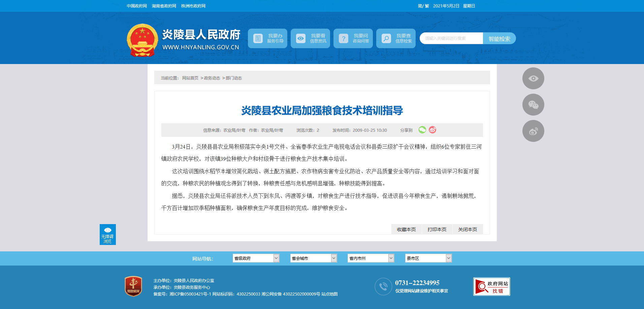The image size is (644, 309).
Task: Expand the 省会城市 dropdown
Action: [x=314, y=258]
